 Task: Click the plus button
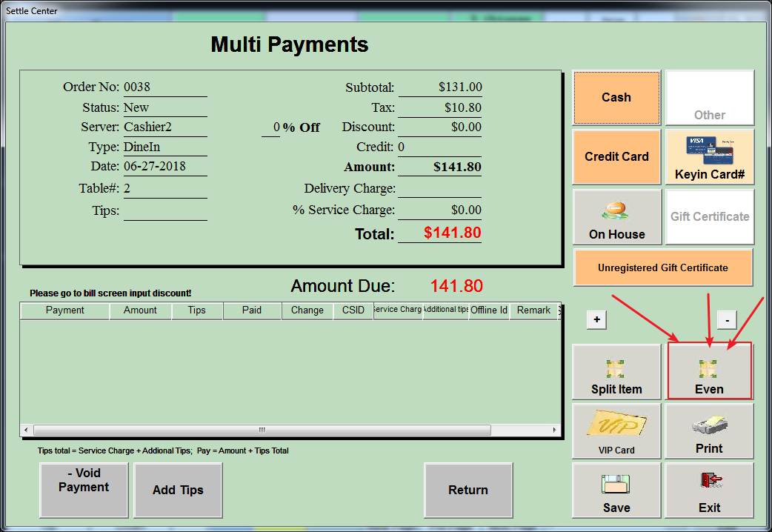pos(596,319)
